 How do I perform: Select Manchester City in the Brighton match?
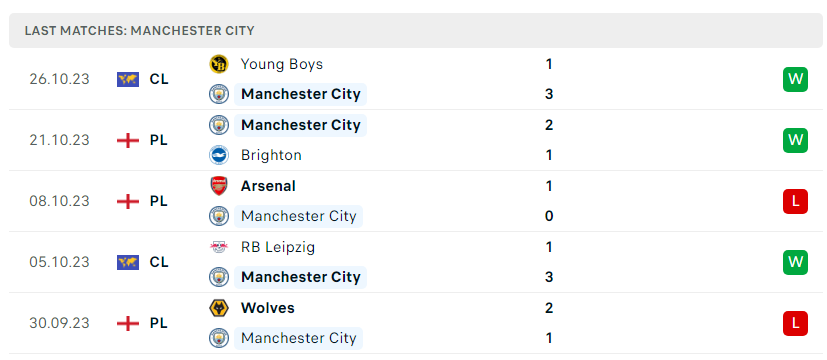tap(301, 125)
